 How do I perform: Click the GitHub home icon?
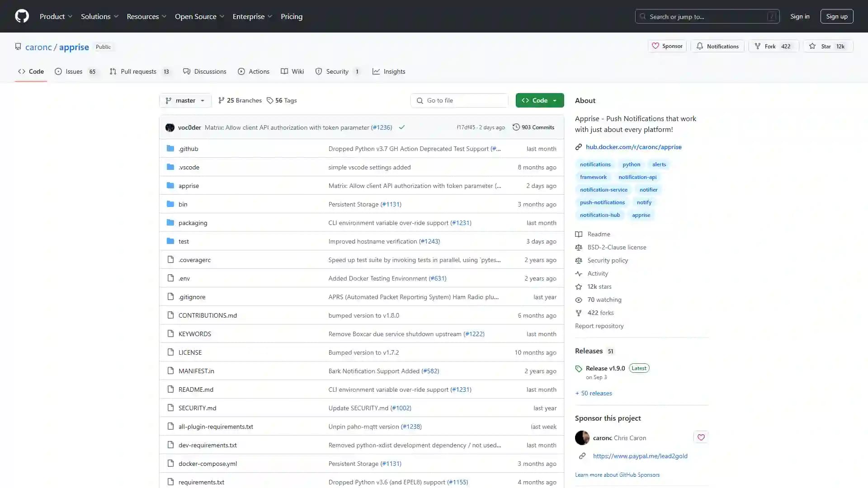tap(22, 16)
